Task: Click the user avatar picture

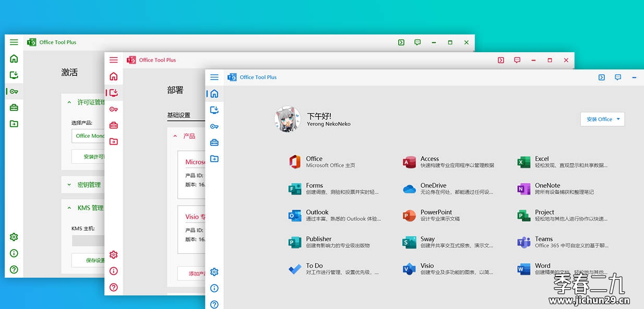Action: (x=288, y=120)
